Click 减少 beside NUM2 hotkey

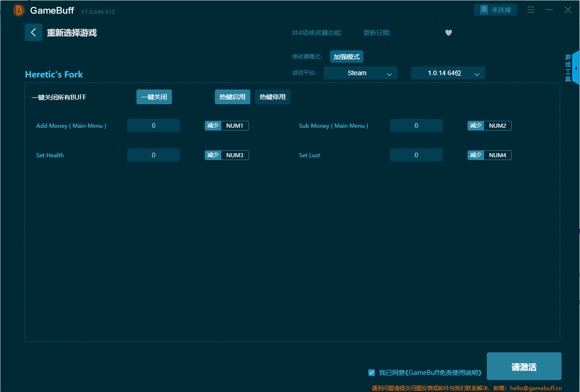coord(476,125)
